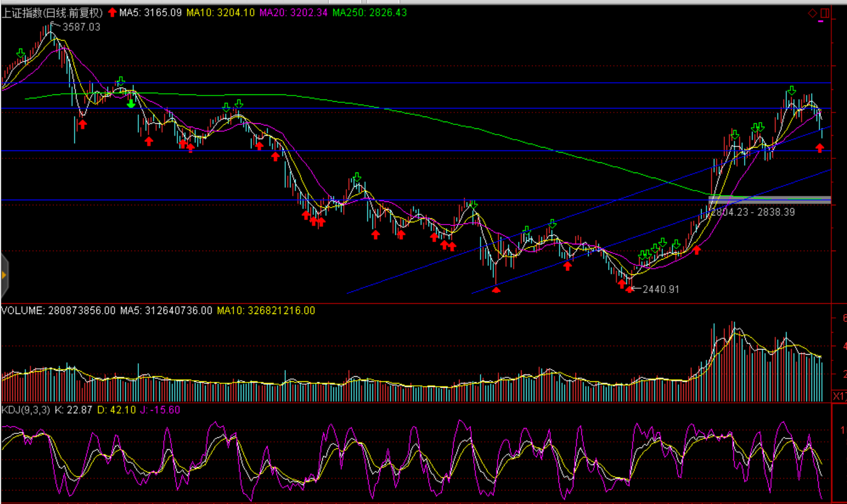
Task: Click the X17 volume scale box
Action: 839,396
